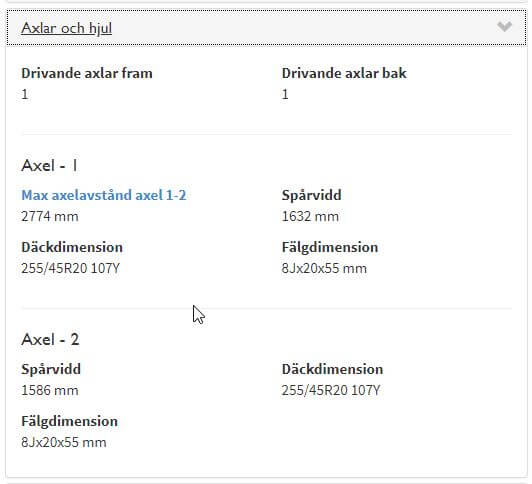Select the Axel - 1 section heading
532x484 pixels.
(50, 166)
